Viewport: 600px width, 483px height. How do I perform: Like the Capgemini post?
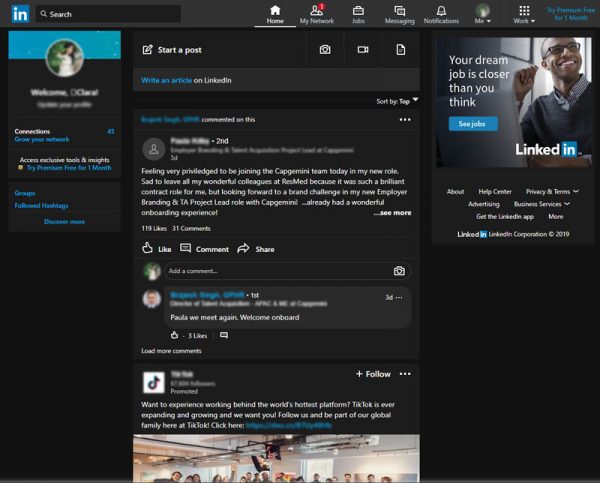pos(157,249)
